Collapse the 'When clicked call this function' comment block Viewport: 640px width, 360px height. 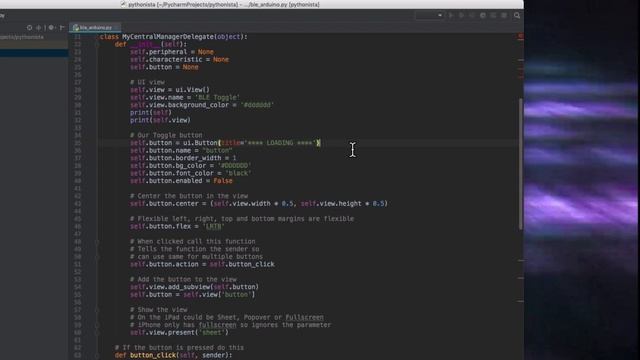[x=97, y=242]
